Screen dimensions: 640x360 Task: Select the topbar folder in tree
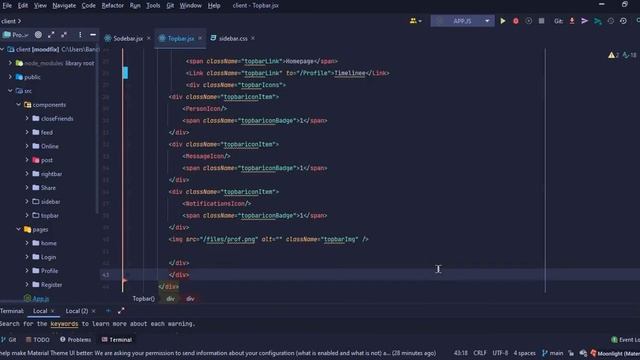pyautogui.click(x=50, y=216)
